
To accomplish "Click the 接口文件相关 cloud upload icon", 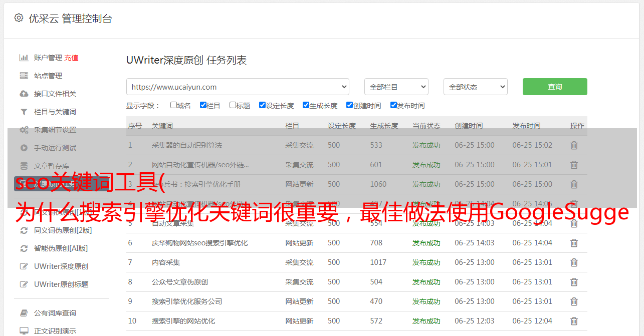I will [24, 94].
